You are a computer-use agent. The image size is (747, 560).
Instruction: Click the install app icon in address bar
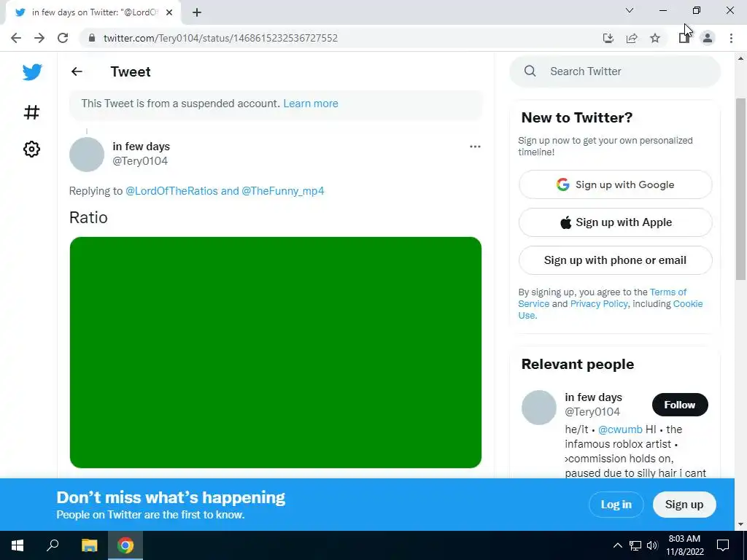coord(608,38)
